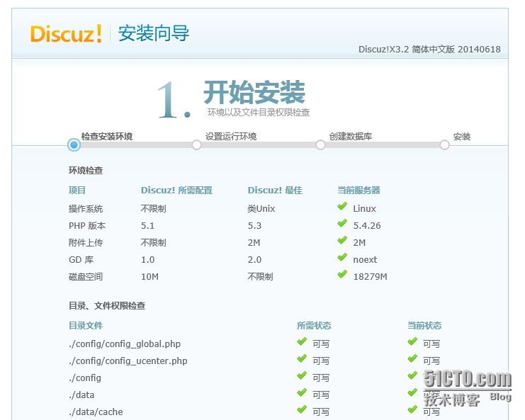The width and height of the screenshot is (525, 420).
Task: Click the Discuz!X3.2 简体中文版 20140618 version text
Action: tap(429, 49)
